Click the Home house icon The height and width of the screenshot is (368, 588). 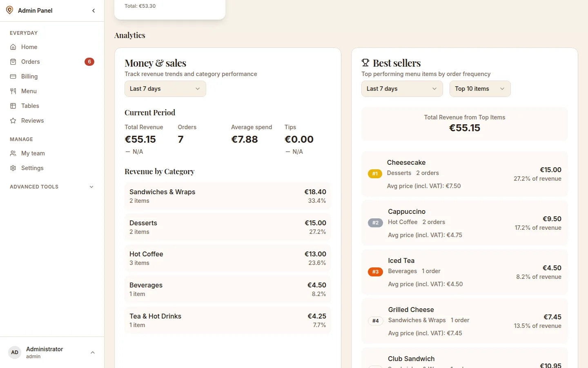pos(13,47)
